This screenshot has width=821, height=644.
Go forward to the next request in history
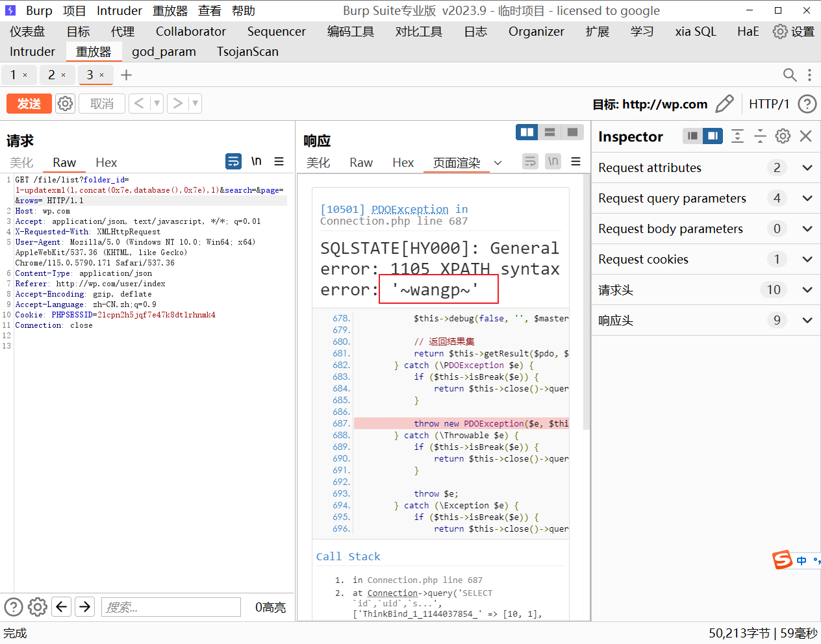tap(177, 103)
